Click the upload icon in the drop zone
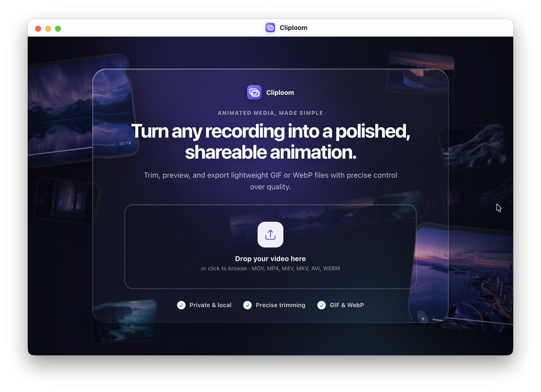This screenshot has width=541, height=392. [x=270, y=234]
